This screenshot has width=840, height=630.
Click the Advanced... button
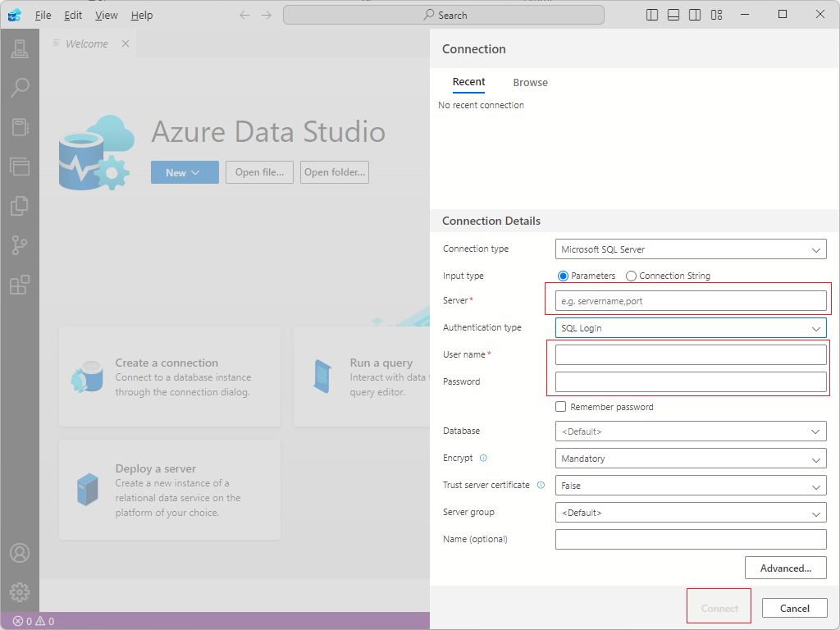click(785, 568)
